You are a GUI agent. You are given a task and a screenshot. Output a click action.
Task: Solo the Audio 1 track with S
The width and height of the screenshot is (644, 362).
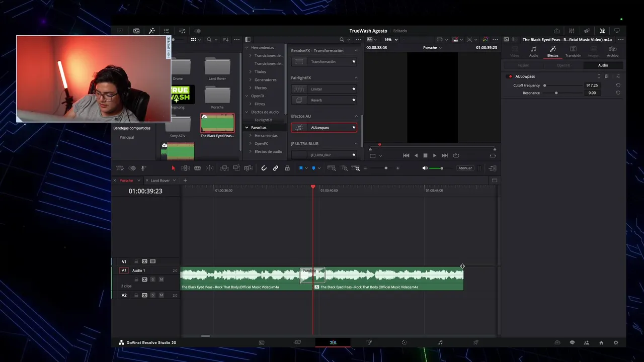pyautogui.click(x=153, y=279)
